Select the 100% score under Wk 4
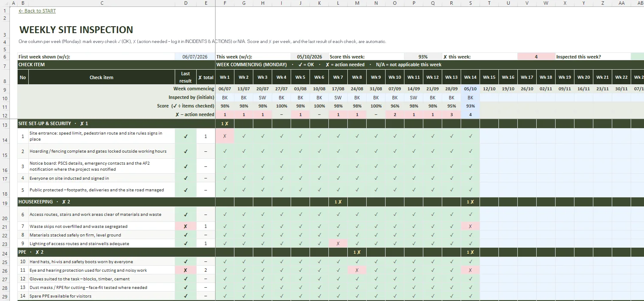The image size is (644, 301). [282, 106]
